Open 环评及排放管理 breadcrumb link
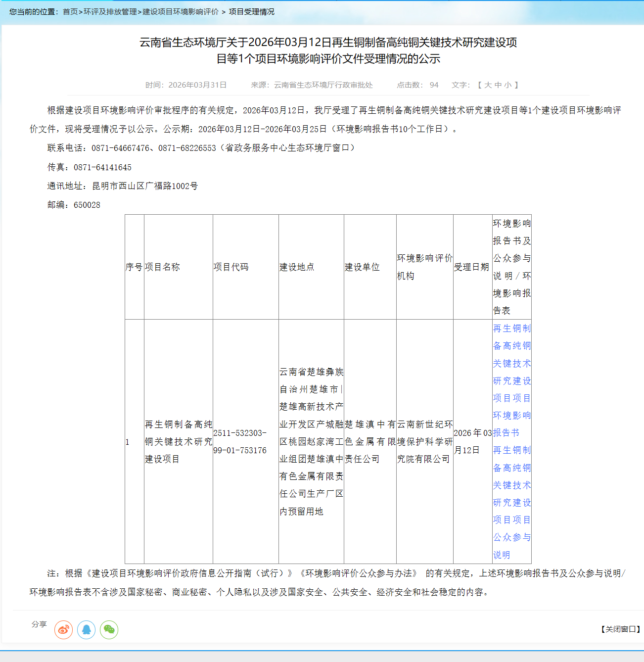Image resolution: width=644 pixels, height=662 pixels. [x=110, y=12]
